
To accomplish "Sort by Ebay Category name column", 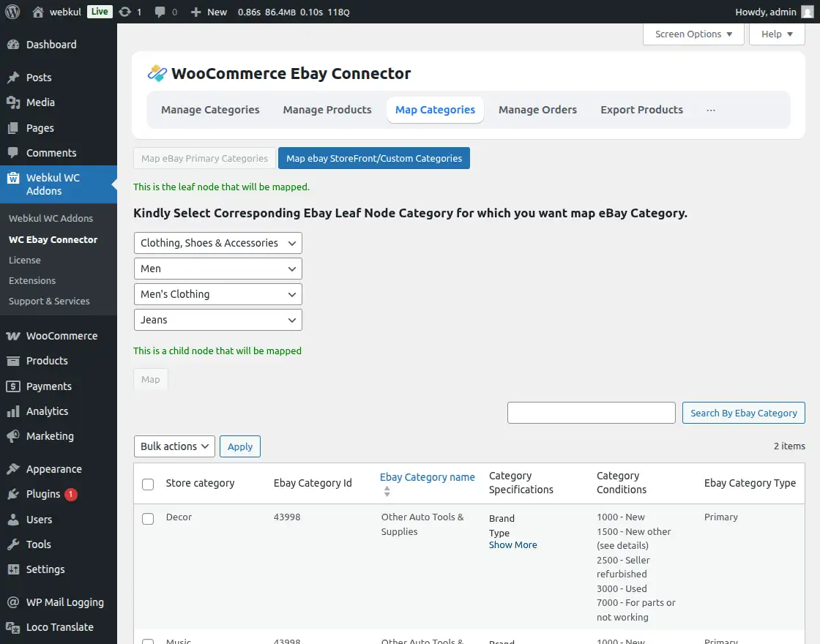I will [x=428, y=477].
